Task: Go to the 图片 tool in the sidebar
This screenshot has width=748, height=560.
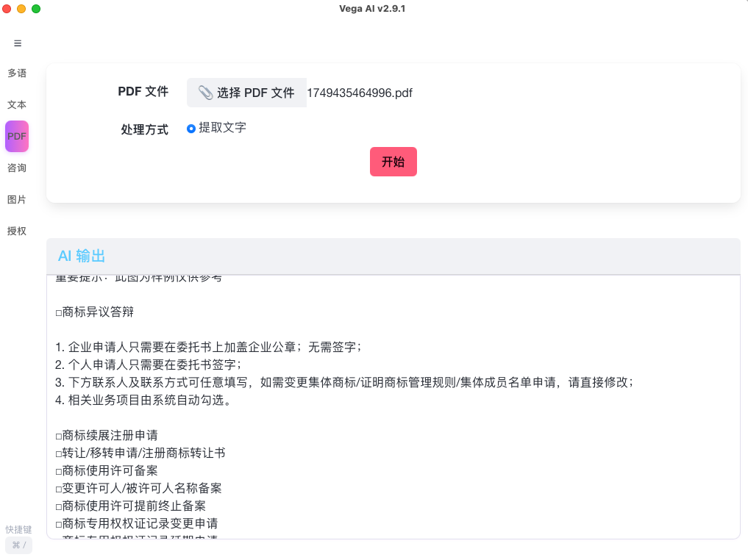Action: coord(17,199)
